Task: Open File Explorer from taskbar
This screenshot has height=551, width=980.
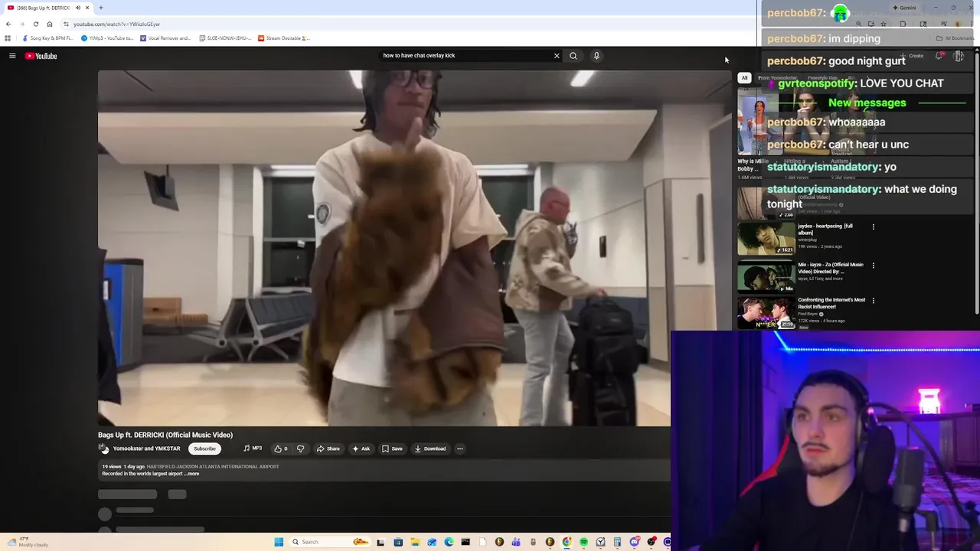Action: 415,542
